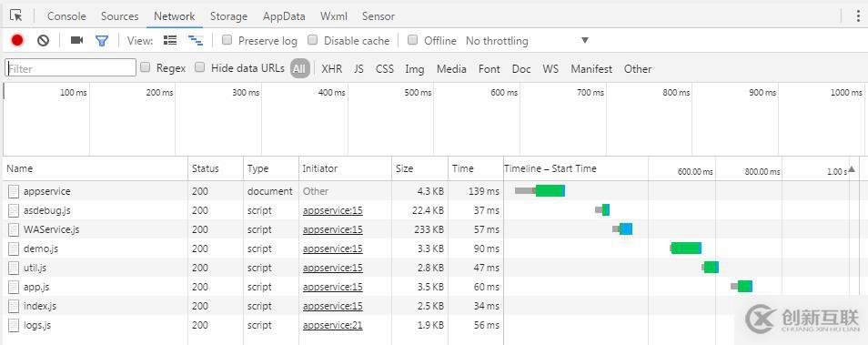Open the Sensor tab

click(x=378, y=16)
